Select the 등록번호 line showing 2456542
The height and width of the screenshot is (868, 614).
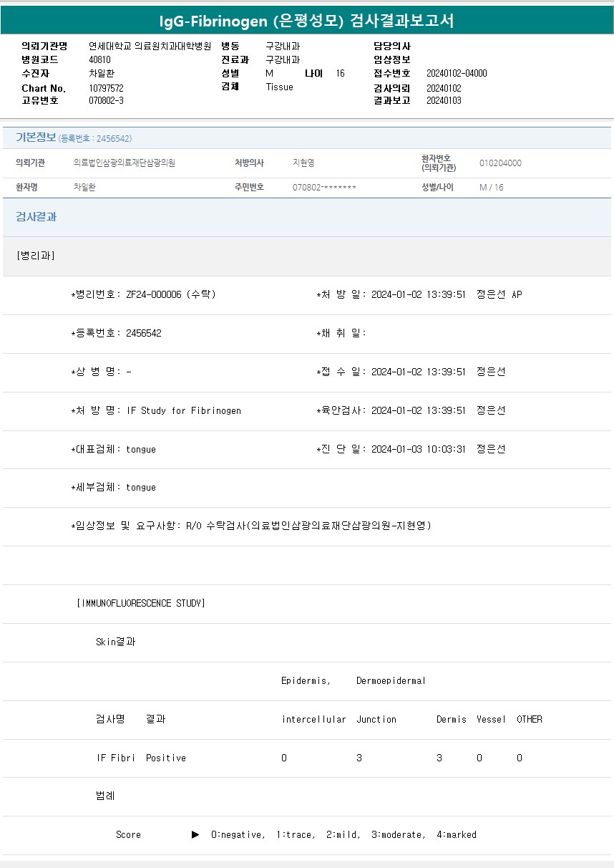116,333
